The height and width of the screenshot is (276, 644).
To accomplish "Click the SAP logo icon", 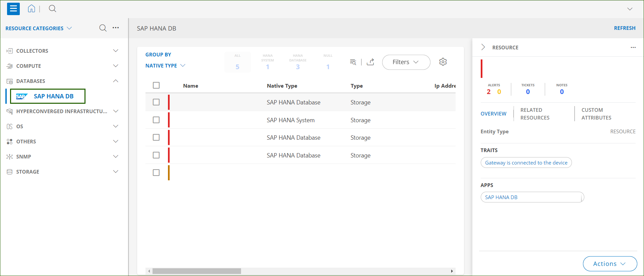I will pos(21,96).
